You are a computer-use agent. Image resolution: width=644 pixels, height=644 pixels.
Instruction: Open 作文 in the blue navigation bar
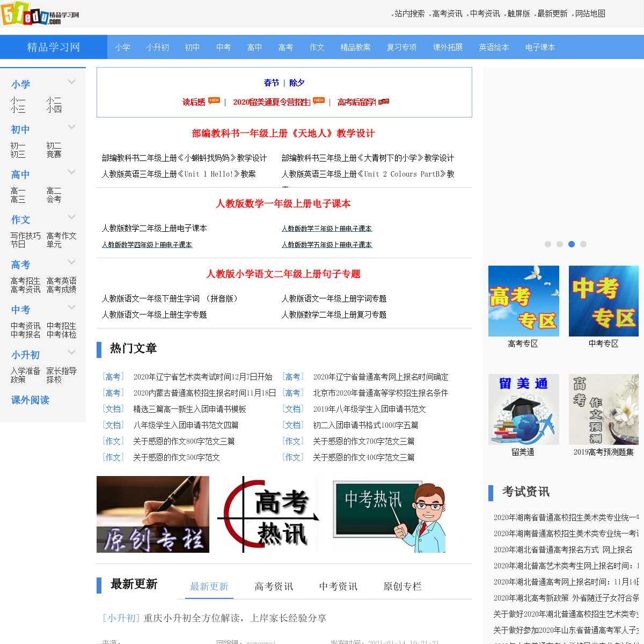pos(317,47)
